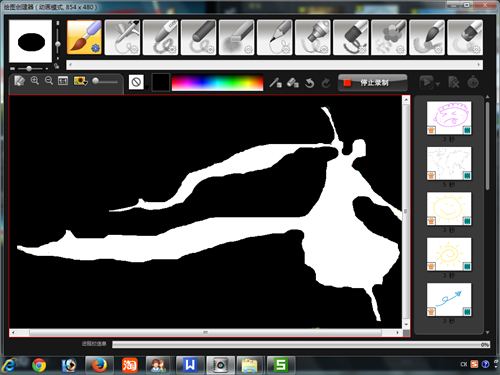This screenshot has height=375, width=500.
Task: Select the Paintbrush tool
Action: (84, 37)
